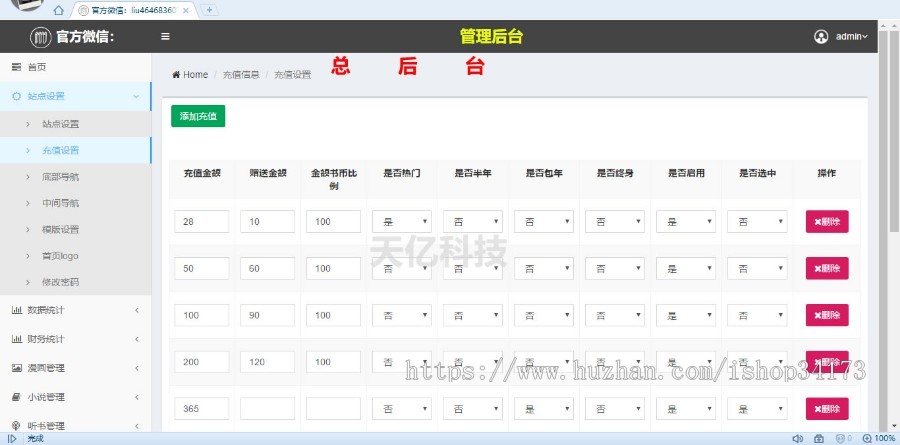The height and width of the screenshot is (445, 900).
Task: Click the status bar sound icon
Action: (797, 439)
